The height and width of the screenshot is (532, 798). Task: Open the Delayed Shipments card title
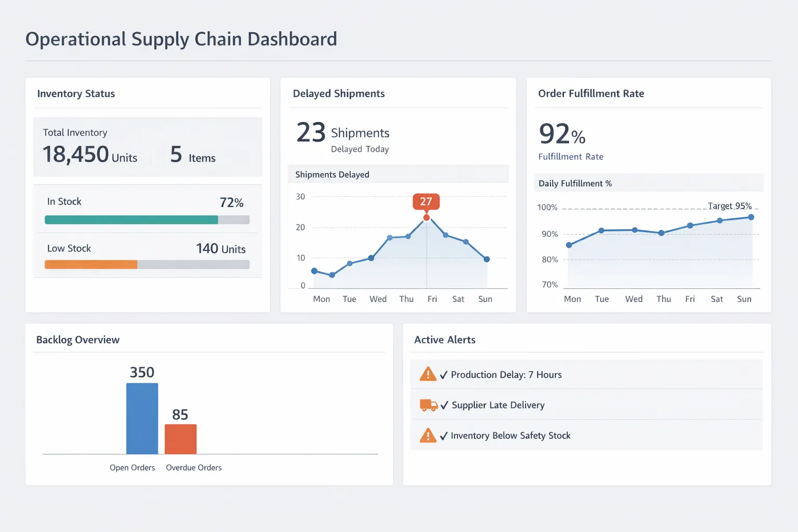338,94
